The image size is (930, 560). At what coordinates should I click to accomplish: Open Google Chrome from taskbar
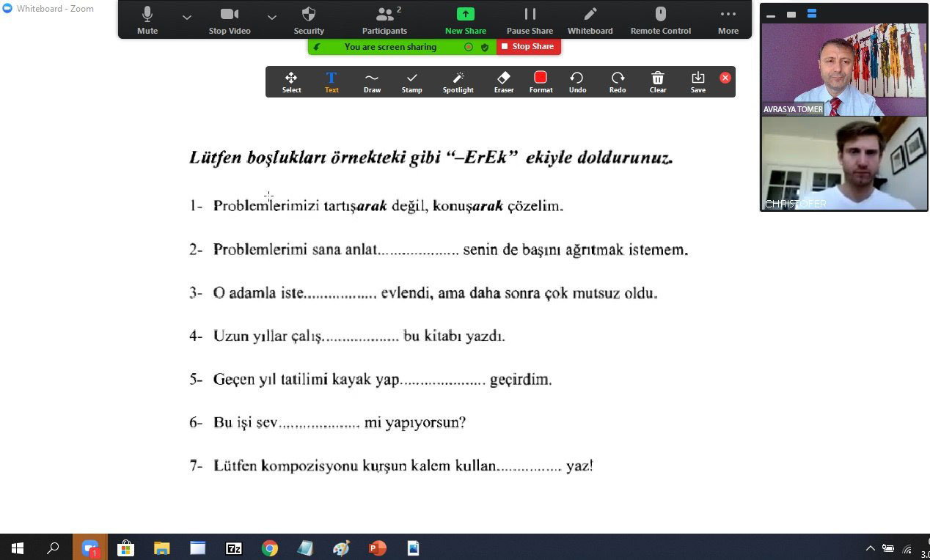[270, 548]
